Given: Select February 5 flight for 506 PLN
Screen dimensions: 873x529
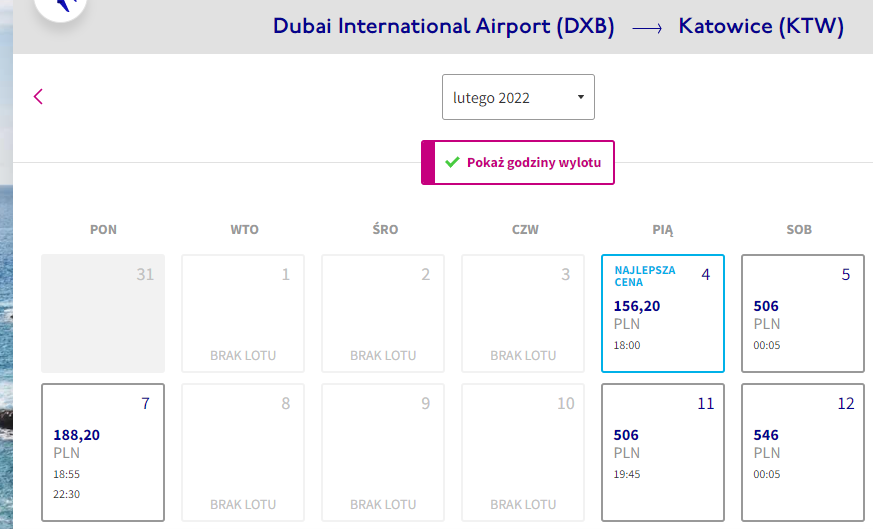Looking at the screenshot, I should pos(802,314).
